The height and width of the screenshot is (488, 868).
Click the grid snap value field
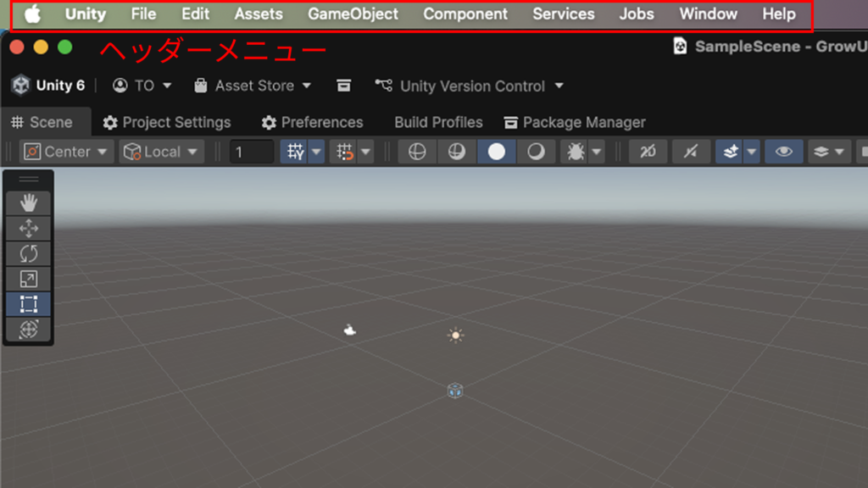coord(252,152)
